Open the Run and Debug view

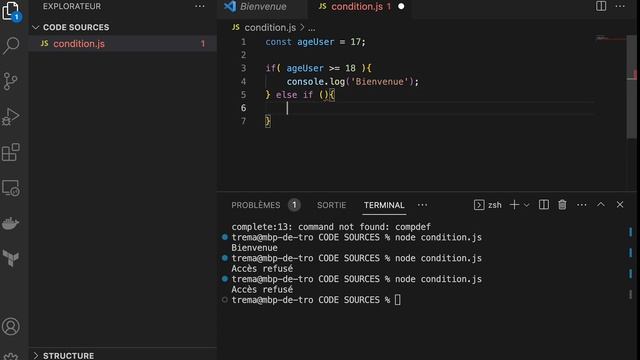pyautogui.click(x=11, y=117)
